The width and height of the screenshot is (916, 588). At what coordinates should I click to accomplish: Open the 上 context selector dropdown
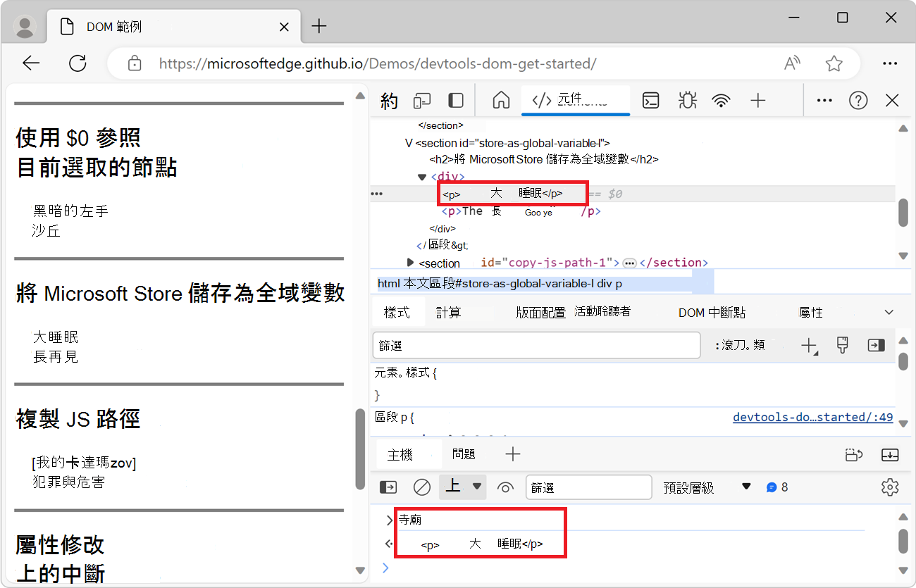(463, 487)
